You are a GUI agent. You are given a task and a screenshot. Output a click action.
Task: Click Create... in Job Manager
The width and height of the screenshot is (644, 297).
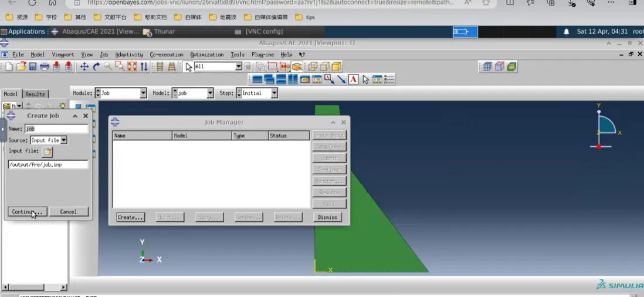130,217
